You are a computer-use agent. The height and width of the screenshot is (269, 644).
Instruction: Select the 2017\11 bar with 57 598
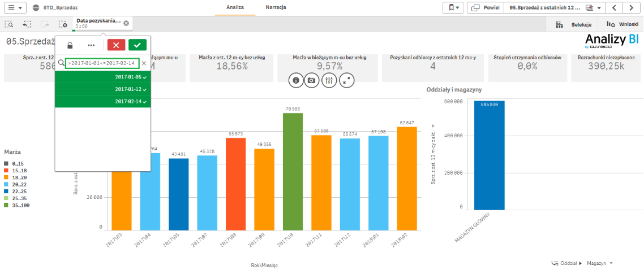click(x=321, y=183)
